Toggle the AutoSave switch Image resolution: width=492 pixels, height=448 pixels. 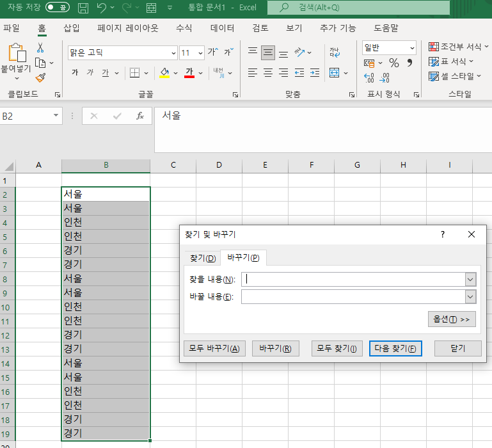pyautogui.click(x=58, y=7)
